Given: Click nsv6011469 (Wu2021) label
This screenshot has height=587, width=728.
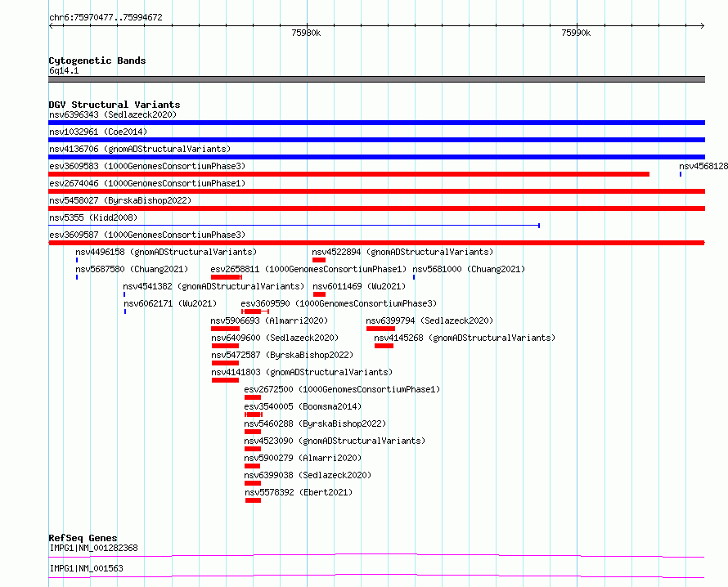Looking at the screenshot, I should click(359, 286).
